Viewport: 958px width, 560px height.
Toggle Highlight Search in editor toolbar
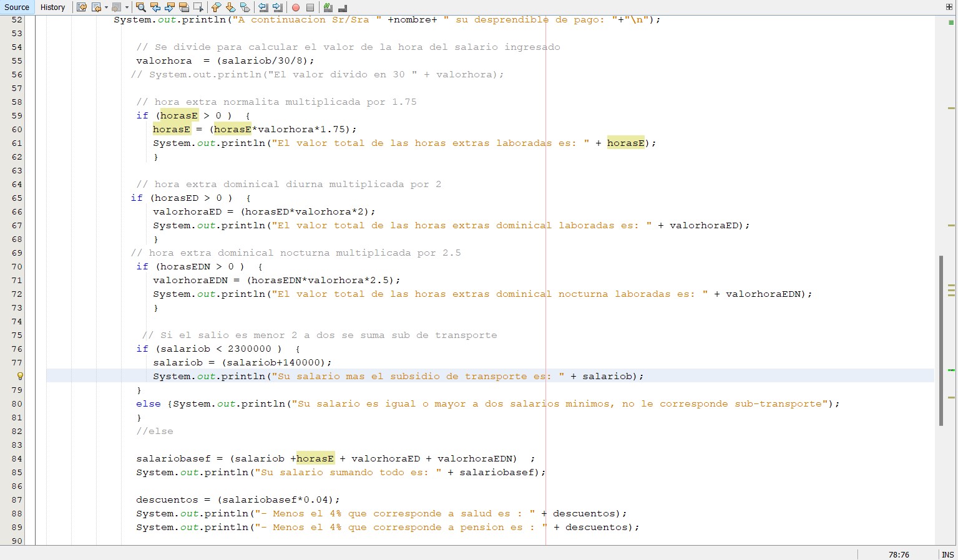click(x=184, y=7)
